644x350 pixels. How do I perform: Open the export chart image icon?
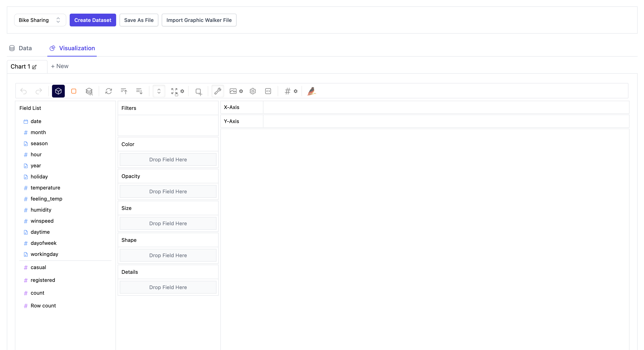pyautogui.click(x=233, y=91)
